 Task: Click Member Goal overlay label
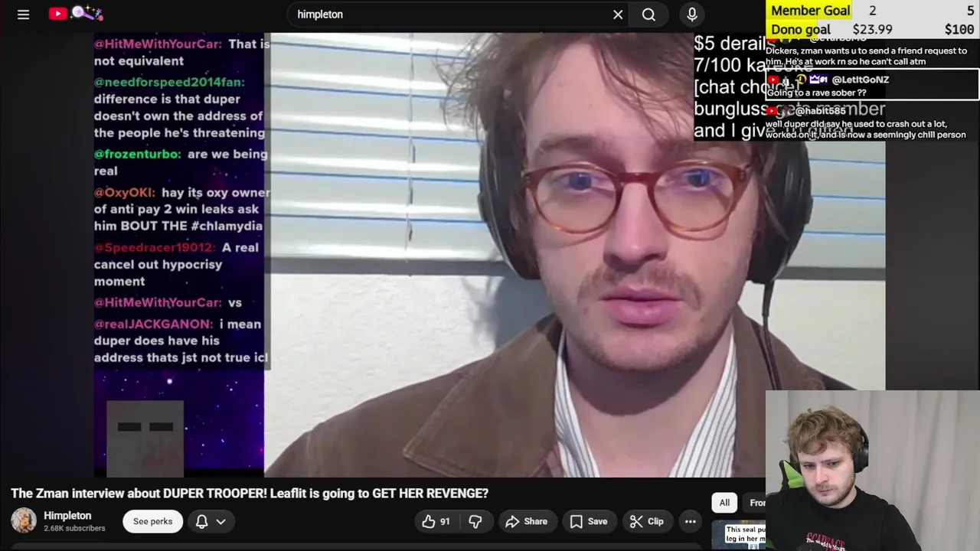pyautogui.click(x=810, y=11)
